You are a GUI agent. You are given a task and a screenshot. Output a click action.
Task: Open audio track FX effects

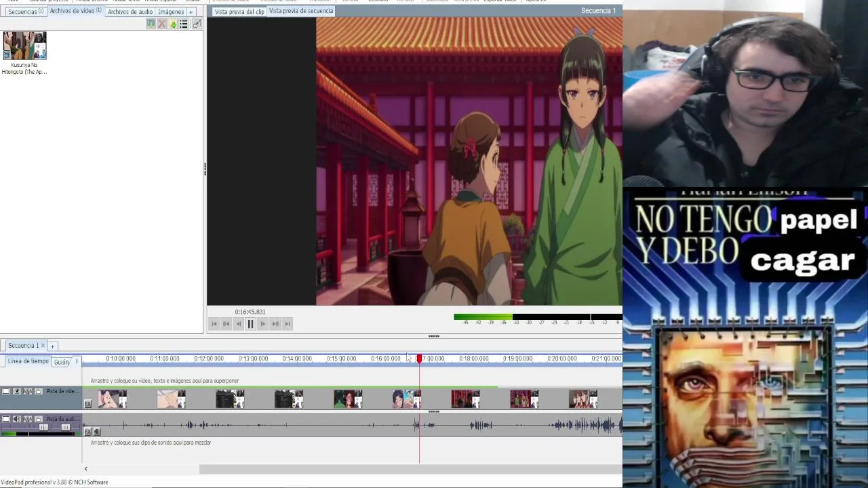pos(87,432)
